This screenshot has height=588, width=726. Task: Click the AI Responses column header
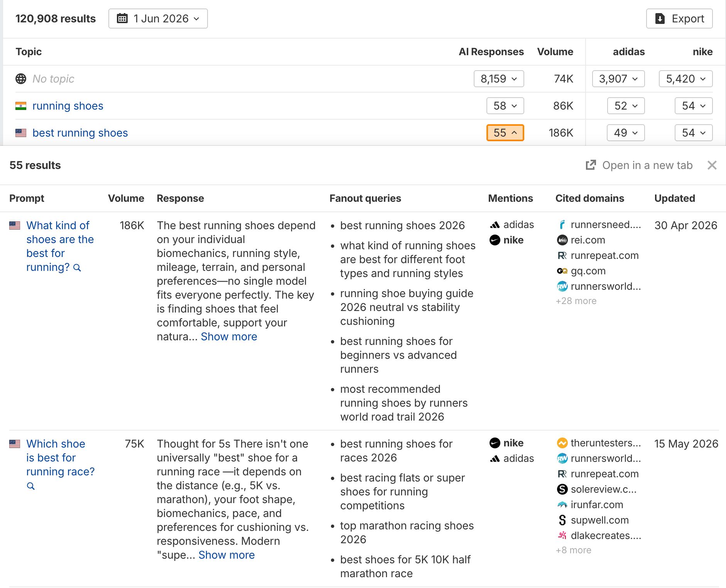point(491,52)
